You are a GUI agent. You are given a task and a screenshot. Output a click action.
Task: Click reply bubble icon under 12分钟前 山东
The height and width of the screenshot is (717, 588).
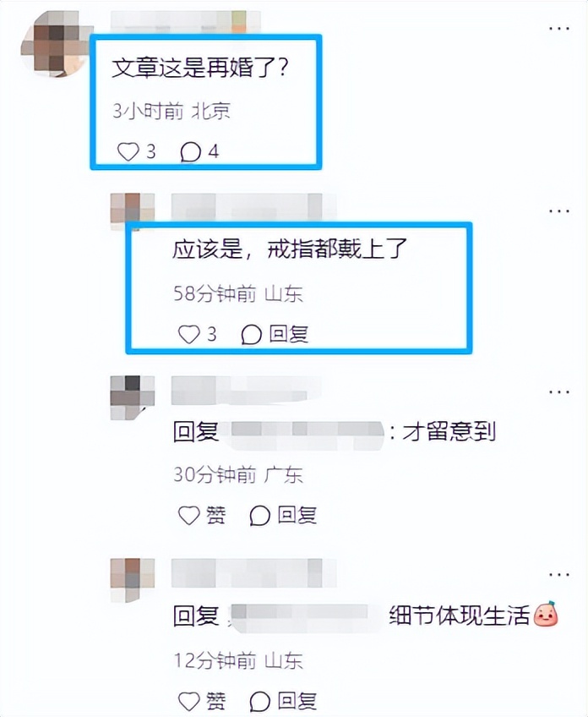point(259,701)
